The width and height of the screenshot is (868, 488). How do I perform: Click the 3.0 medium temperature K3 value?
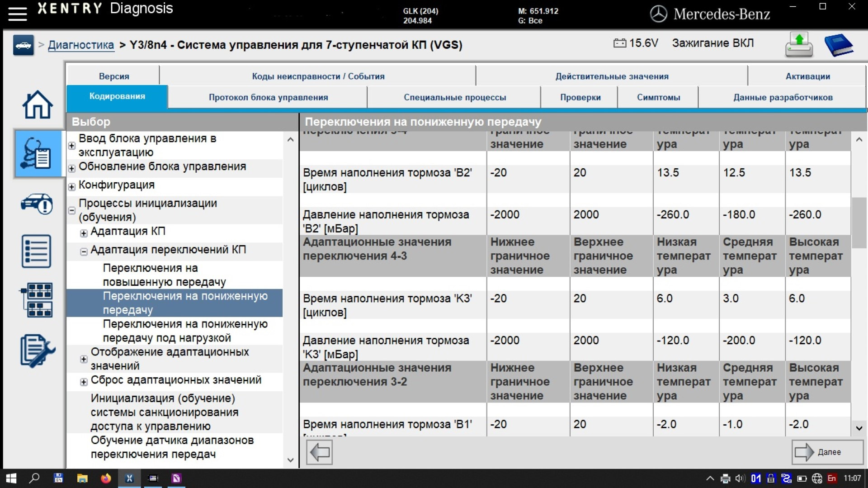pyautogui.click(x=731, y=298)
